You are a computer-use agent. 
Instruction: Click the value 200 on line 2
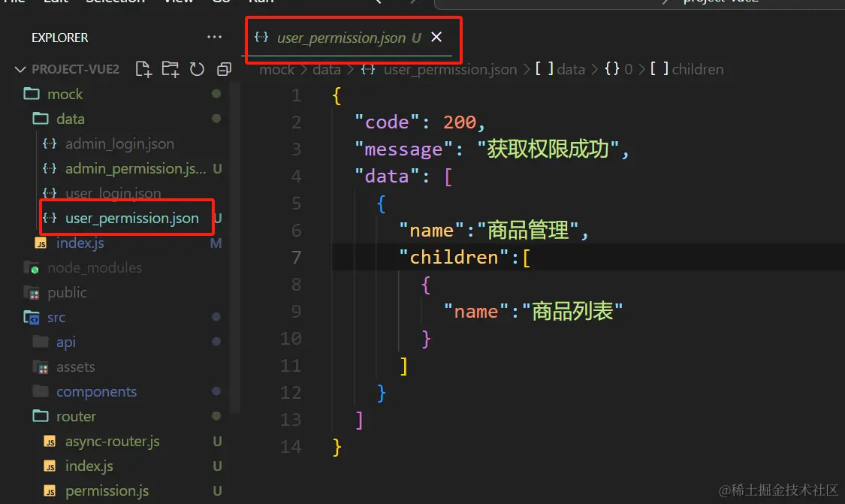459,122
